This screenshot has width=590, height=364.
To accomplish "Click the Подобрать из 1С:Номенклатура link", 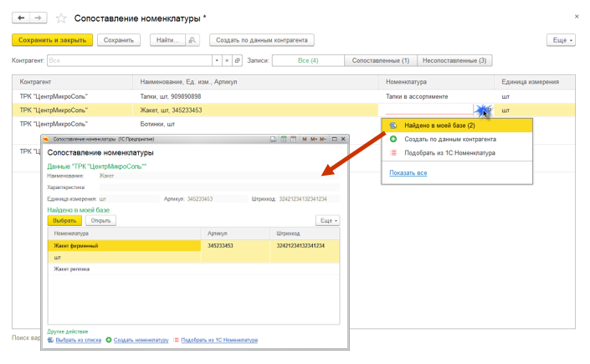I will (219, 341).
